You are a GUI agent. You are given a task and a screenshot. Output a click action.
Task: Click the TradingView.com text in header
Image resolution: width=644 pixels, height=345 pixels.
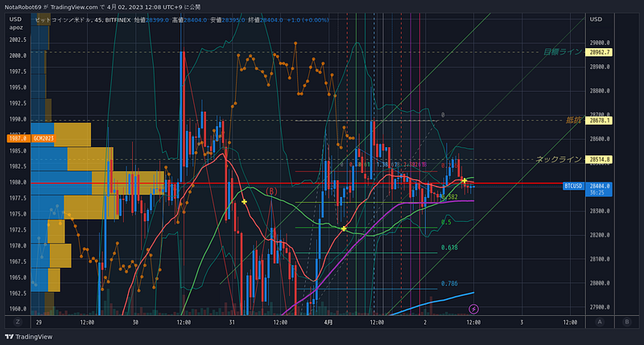coord(74,7)
